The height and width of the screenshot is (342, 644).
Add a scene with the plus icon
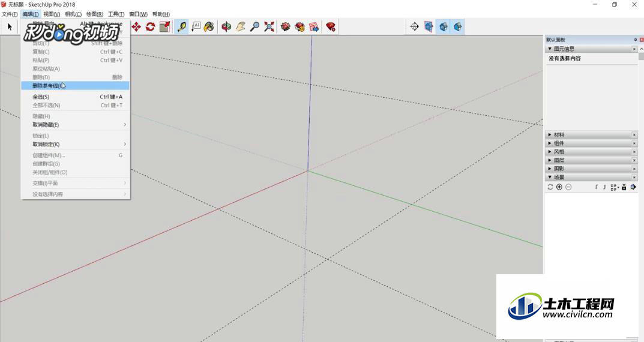(559, 187)
